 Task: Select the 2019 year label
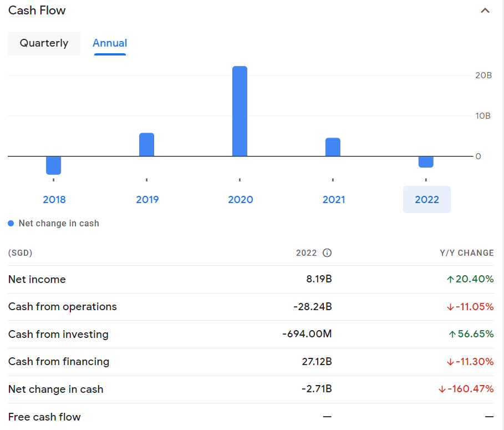point(147,199)
